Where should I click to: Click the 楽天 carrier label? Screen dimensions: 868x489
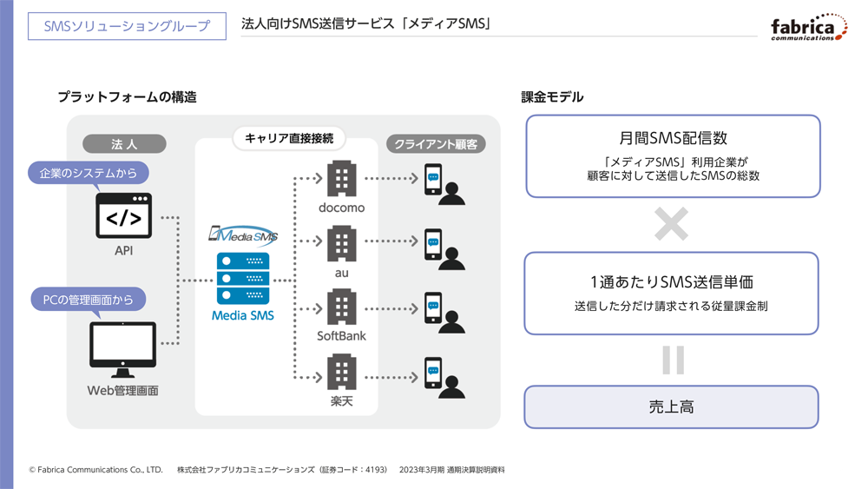(x=341, y=401)
